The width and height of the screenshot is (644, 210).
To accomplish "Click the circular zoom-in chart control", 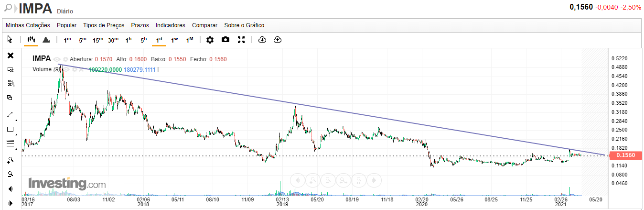I will [x=312, y=180].
